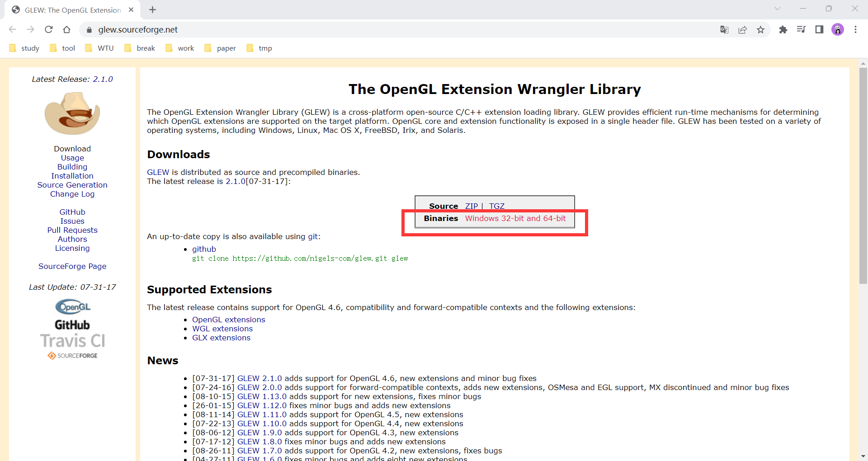The width and height of the screenshot is (868, 461).
Task: Download Windows 32-bit and 64-bit binaries
Action: (x=515, y=218)
